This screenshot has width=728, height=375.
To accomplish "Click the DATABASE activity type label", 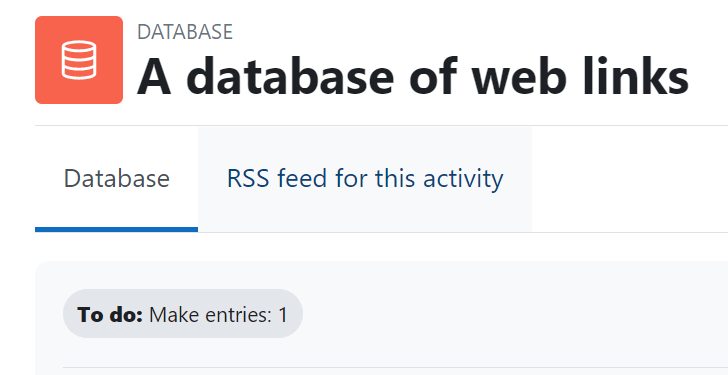I will [x=185, y=32].
